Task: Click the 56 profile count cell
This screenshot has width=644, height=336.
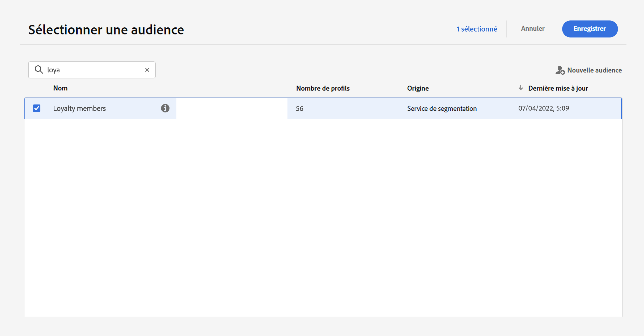Action: tap(299, 108)
